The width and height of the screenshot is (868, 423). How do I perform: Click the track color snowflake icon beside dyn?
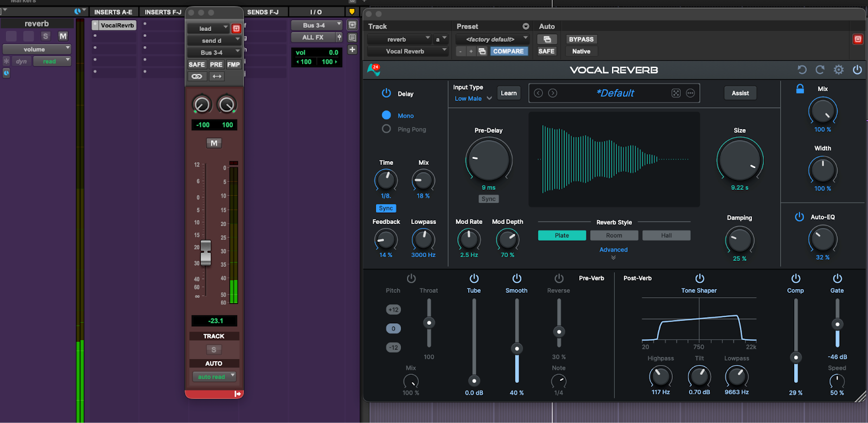[x=7, y=61]
